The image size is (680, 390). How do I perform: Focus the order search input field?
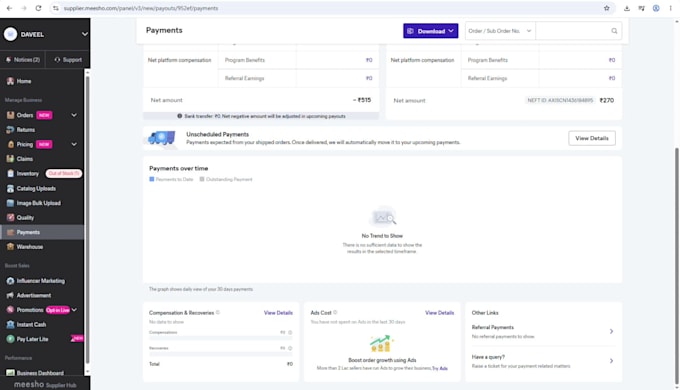(x=572, y=31)
